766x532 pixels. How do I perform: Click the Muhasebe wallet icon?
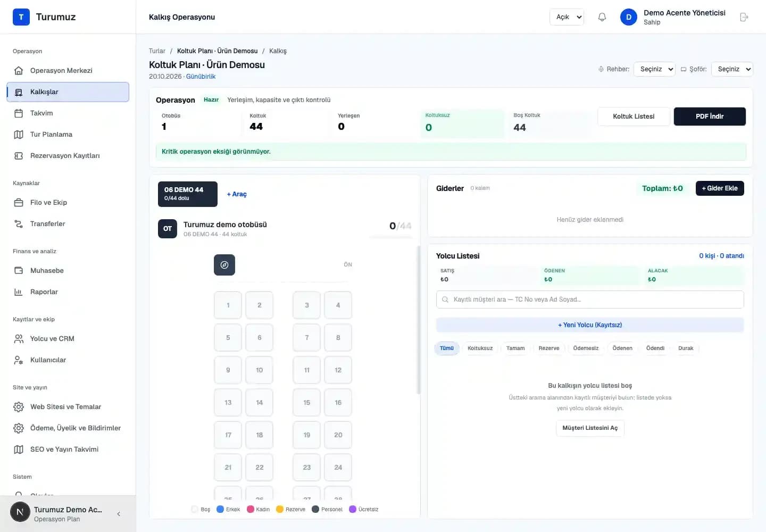pyautogui.click(x=19, y=271)
